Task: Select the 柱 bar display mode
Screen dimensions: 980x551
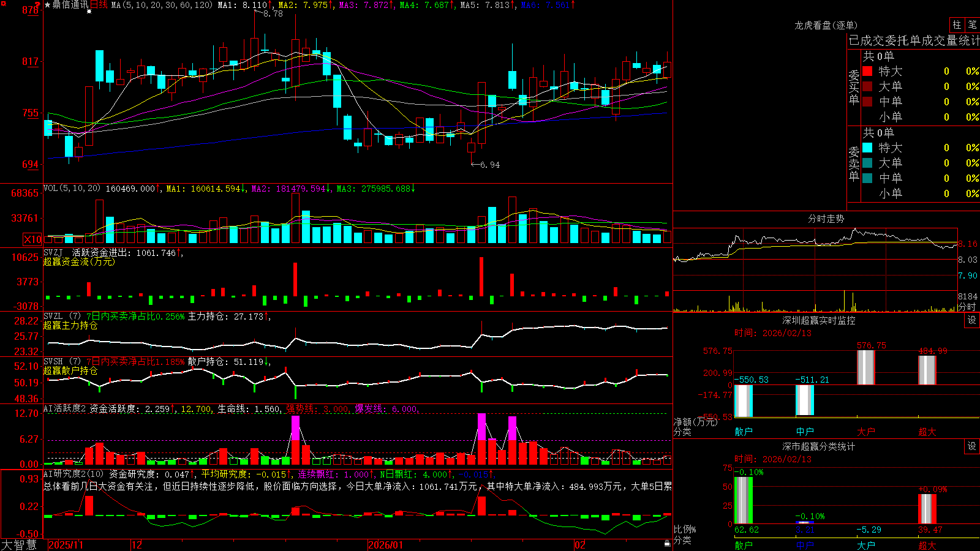Action: [957, 24]
